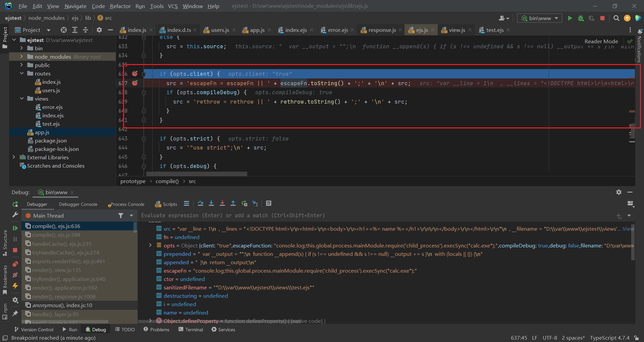Viewport: 644px width, 342px height.
Task: Switch to Debugger Console tab
Action: coord(78,204)
